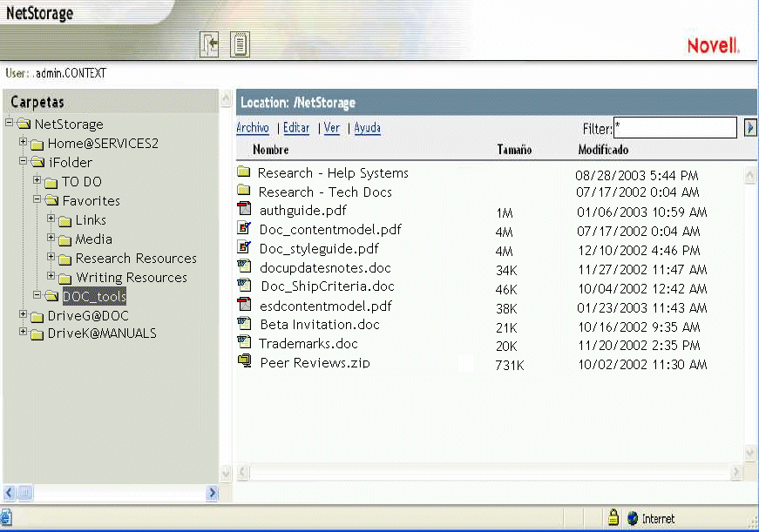The image size is (759, 532).
Task: Click the Doc_styleguide.pdf file icon
Action: [245, 247]
